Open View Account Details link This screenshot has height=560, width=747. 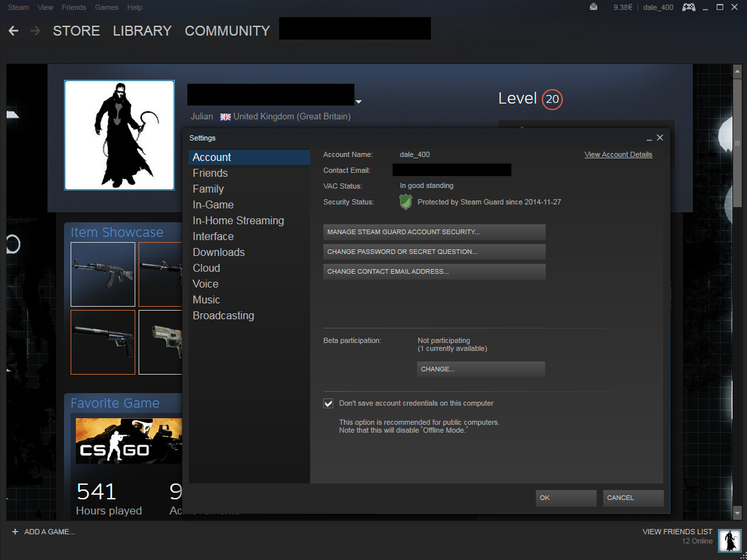click(618, 155)
